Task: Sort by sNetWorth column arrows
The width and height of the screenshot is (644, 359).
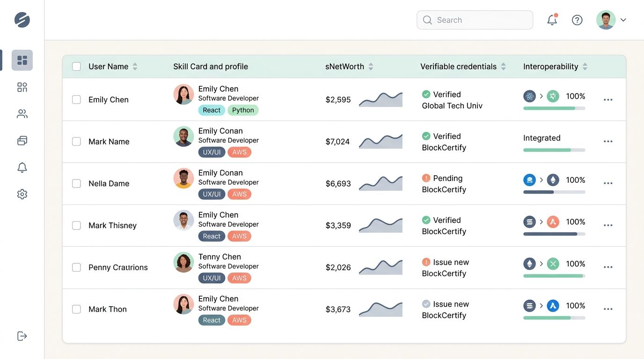Action: (x=371, y=66)
